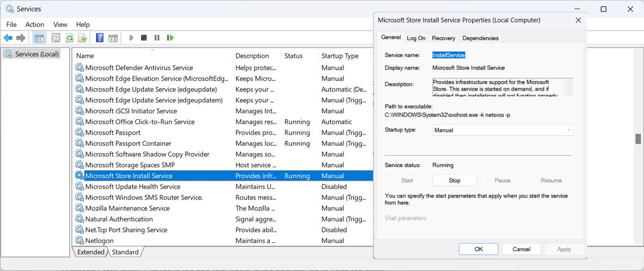Image resolution: width=644 pixels, height=271 pixels.
Task: Switch to the Extended view tab
Action: (91, 252)
